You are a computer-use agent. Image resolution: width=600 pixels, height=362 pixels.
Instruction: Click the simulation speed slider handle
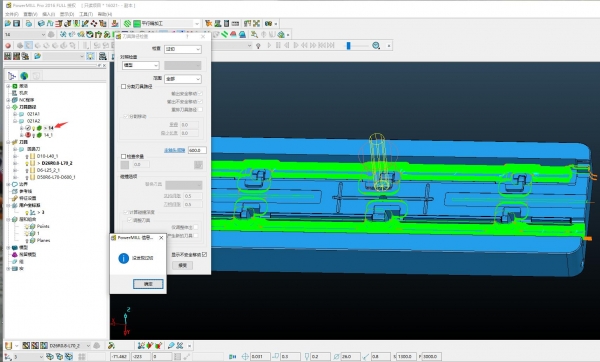click(x=348, y=46)
